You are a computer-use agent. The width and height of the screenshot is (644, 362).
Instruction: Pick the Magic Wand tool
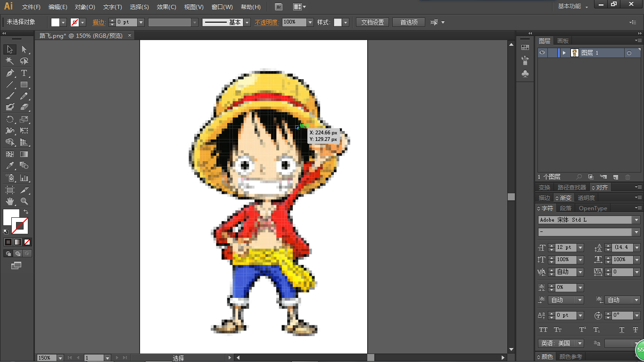(10, 61)
